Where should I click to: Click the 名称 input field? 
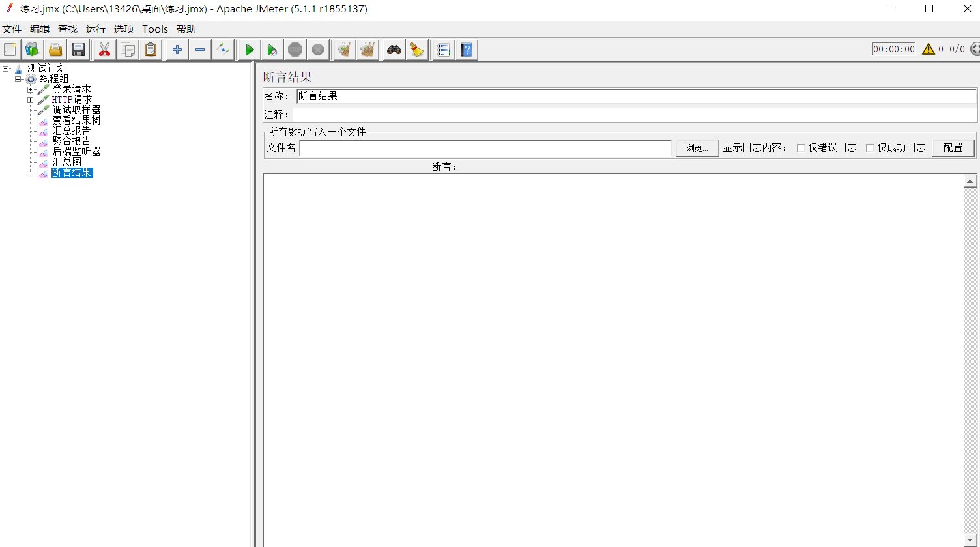637,96
